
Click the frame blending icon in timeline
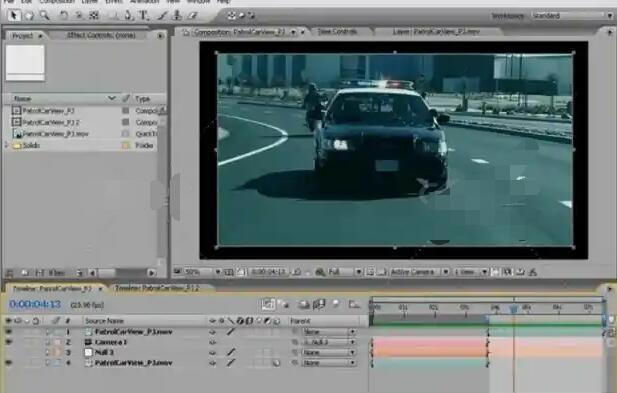(319, 304)
